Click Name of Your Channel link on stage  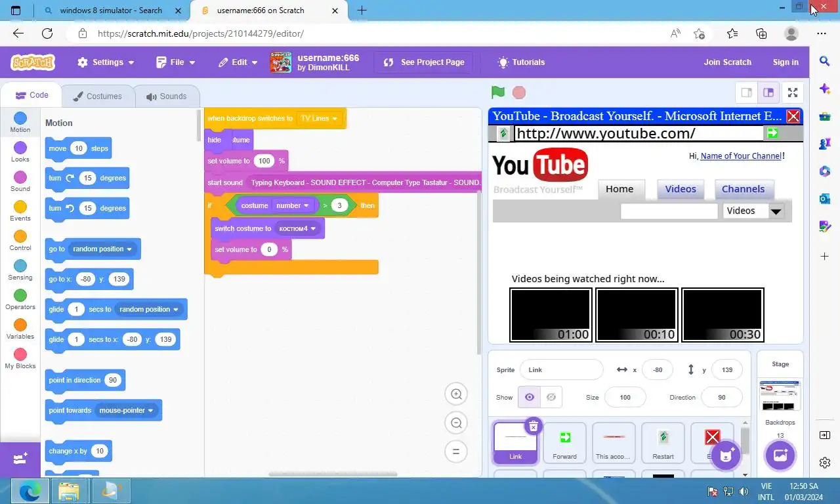tap(741, 156)
